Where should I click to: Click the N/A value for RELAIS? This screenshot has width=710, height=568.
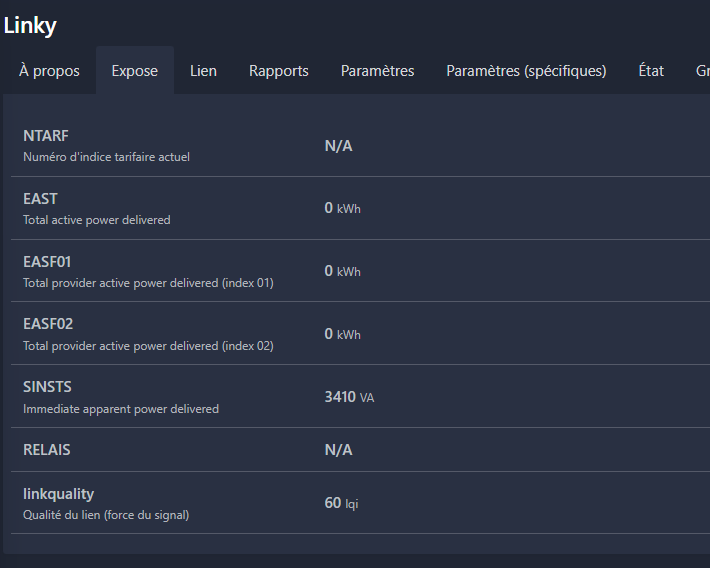pyautogui.click(x=338, y=450)
